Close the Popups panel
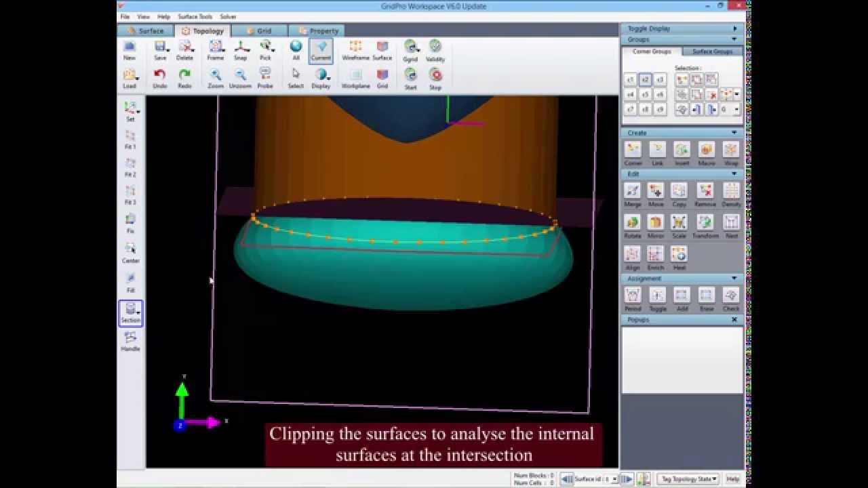The image size is (868, 488). point(734,320)
